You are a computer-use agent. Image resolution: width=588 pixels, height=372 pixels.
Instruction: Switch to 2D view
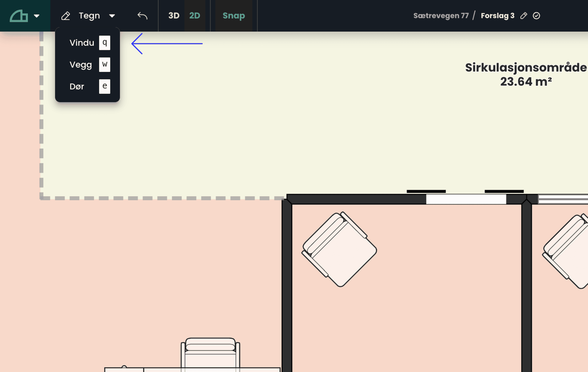pos(195,16)
